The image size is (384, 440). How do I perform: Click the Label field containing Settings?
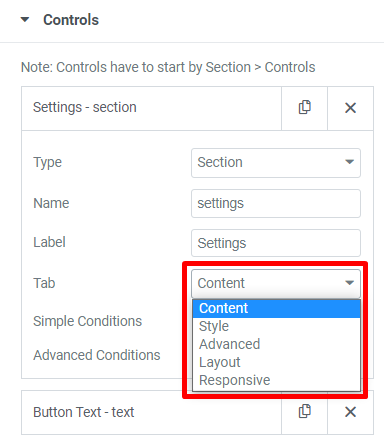pyautogui.click(x=276, y=243)
